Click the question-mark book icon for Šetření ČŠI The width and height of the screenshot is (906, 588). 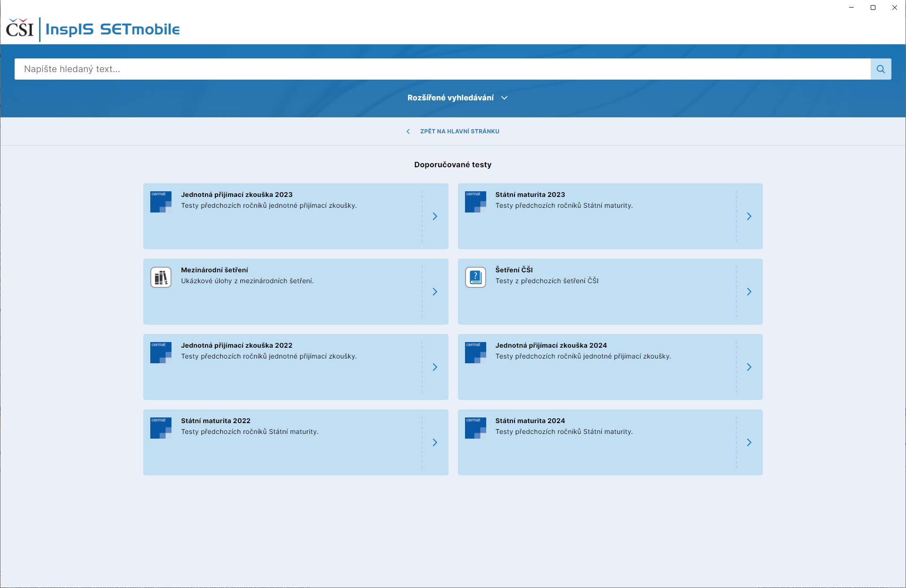(475, 277)
